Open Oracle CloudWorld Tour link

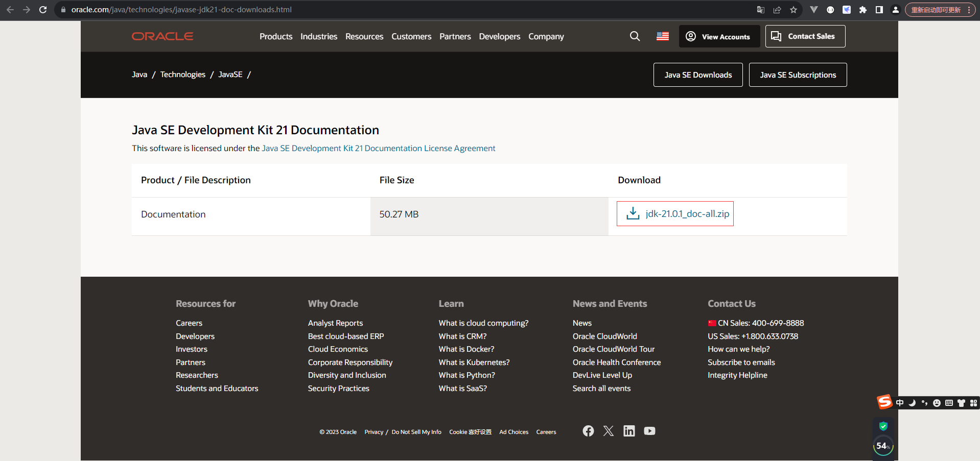point(614,349)
